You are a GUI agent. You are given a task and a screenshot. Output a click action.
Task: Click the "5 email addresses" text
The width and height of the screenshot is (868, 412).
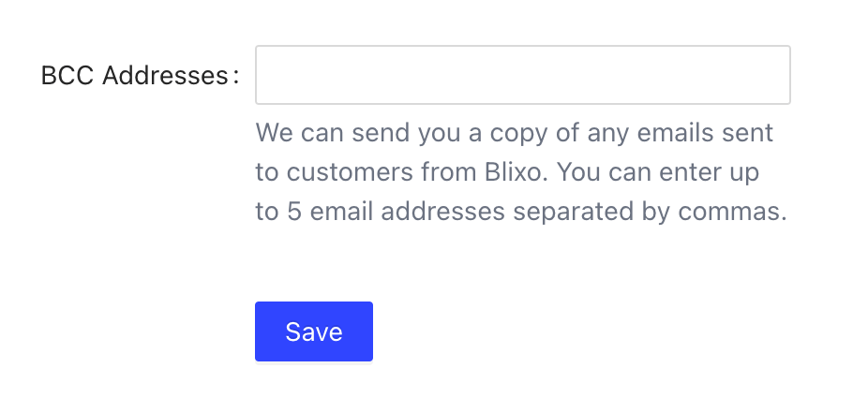(396, 213)
